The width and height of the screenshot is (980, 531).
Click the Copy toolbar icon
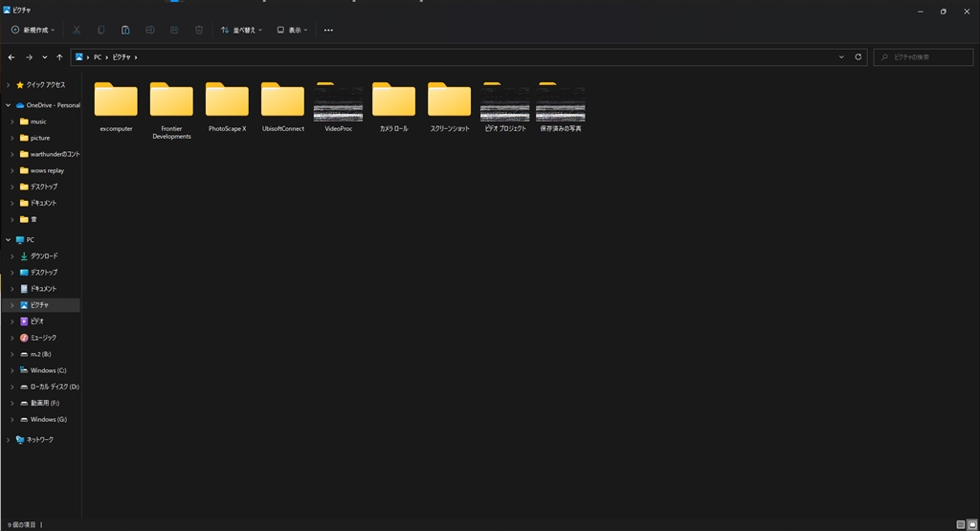coord(100,30)
